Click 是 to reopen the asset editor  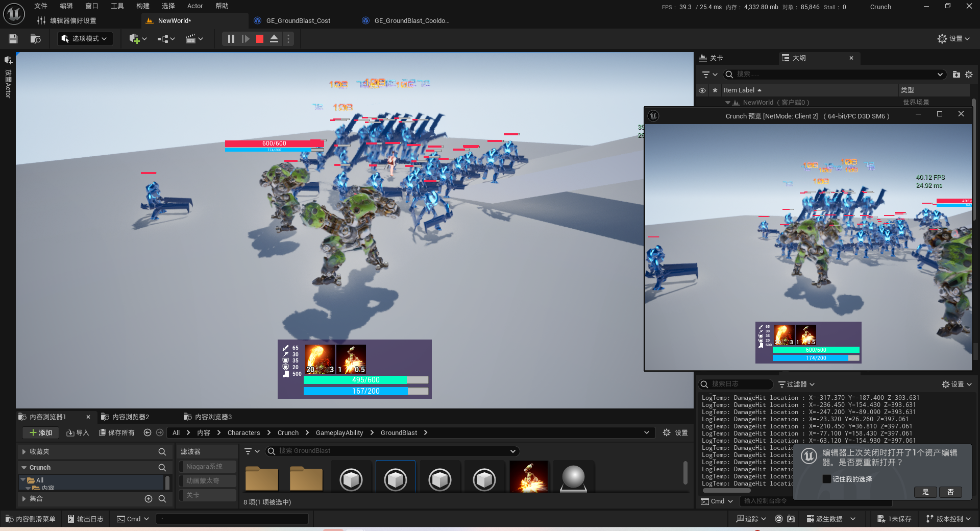pos(925,492)
